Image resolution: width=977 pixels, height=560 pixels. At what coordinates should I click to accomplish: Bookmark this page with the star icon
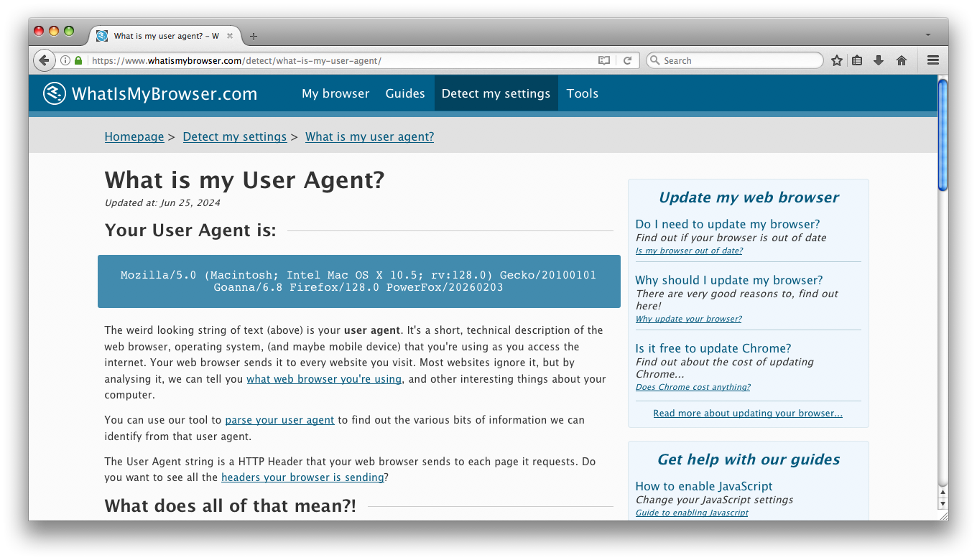coord(837,60)
